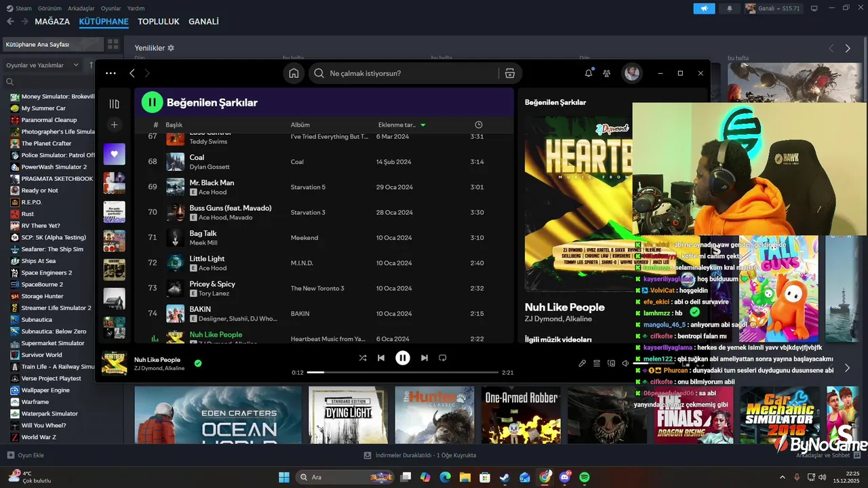Skip to the next track

(424, 358)
